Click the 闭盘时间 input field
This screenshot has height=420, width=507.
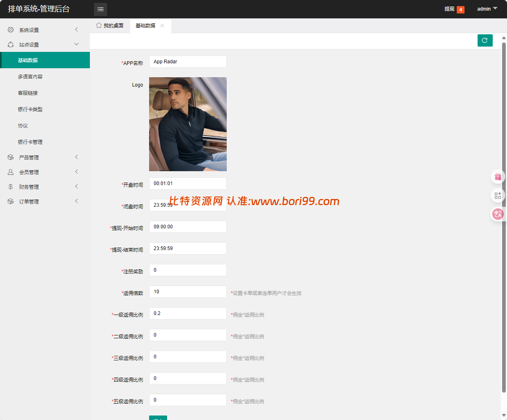188,205
